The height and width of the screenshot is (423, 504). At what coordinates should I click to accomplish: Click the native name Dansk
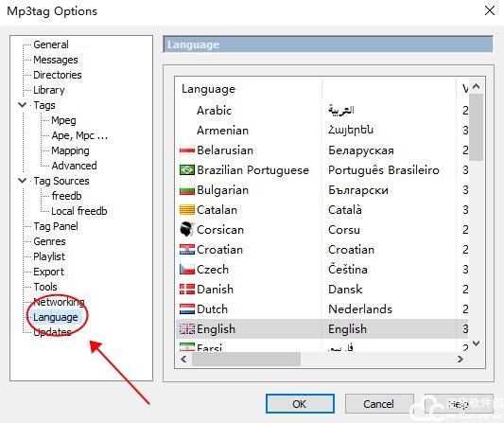(345, 290)
